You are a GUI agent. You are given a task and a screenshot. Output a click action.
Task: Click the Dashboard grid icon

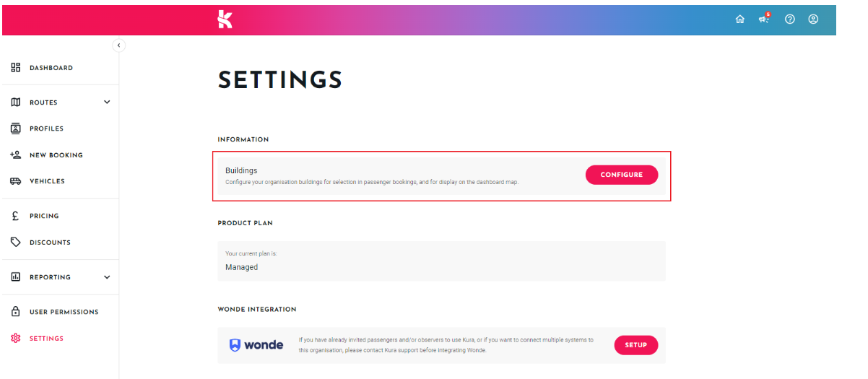click(x=15, y=67)
